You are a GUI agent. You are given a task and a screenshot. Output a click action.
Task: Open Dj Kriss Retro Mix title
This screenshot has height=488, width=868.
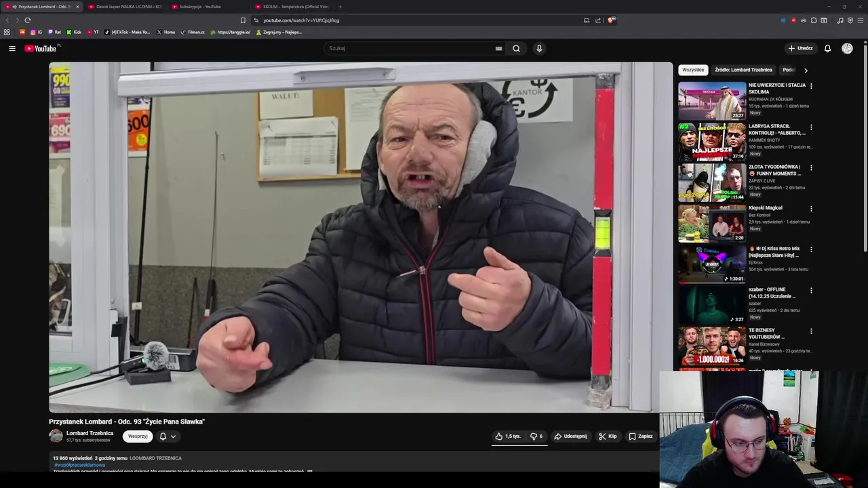[776, 252]
